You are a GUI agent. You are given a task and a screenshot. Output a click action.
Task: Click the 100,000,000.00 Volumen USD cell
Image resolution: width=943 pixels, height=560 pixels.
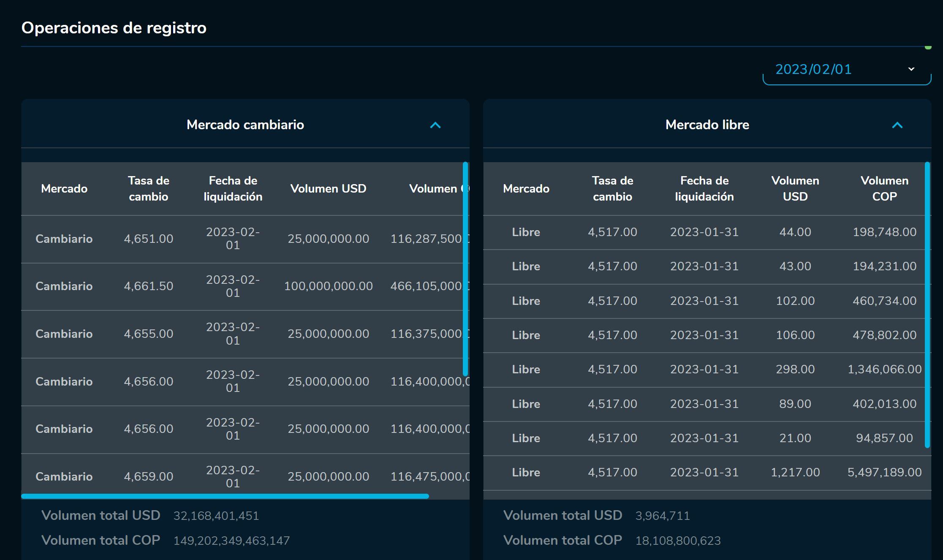(x=328, y=286)
